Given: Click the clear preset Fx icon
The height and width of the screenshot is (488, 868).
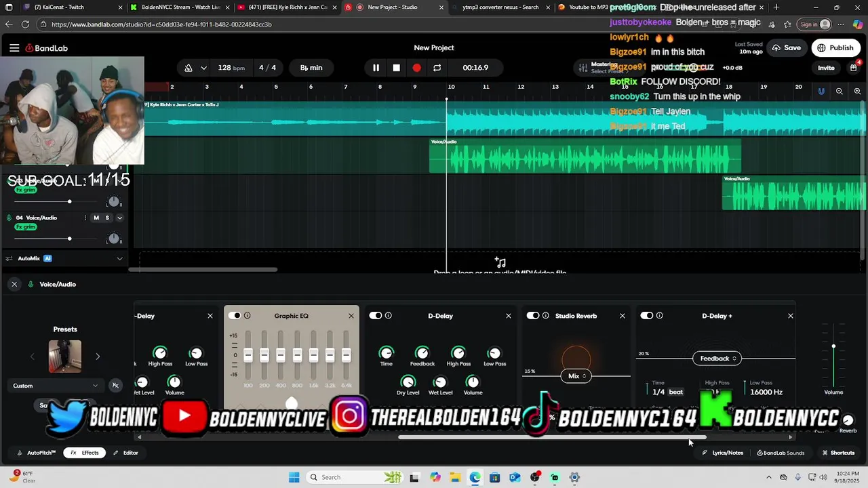Looking at the screenshot, I should [x=115, y=386].
